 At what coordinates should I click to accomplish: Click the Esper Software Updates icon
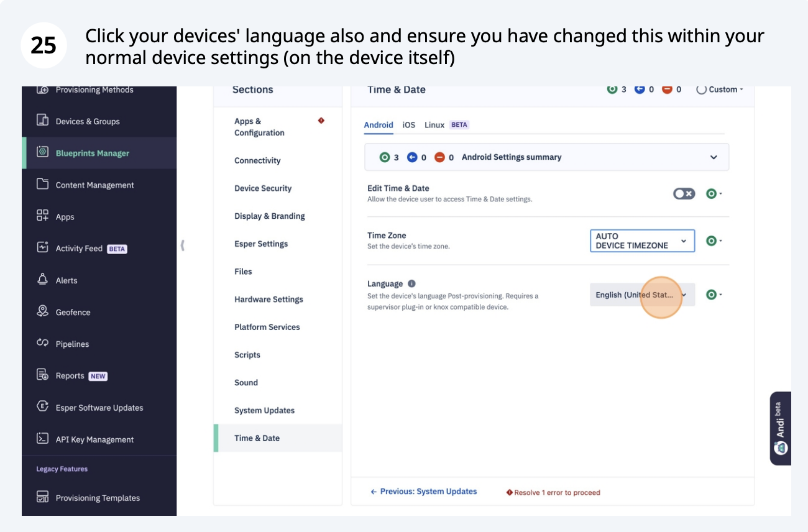coord(42,406)
